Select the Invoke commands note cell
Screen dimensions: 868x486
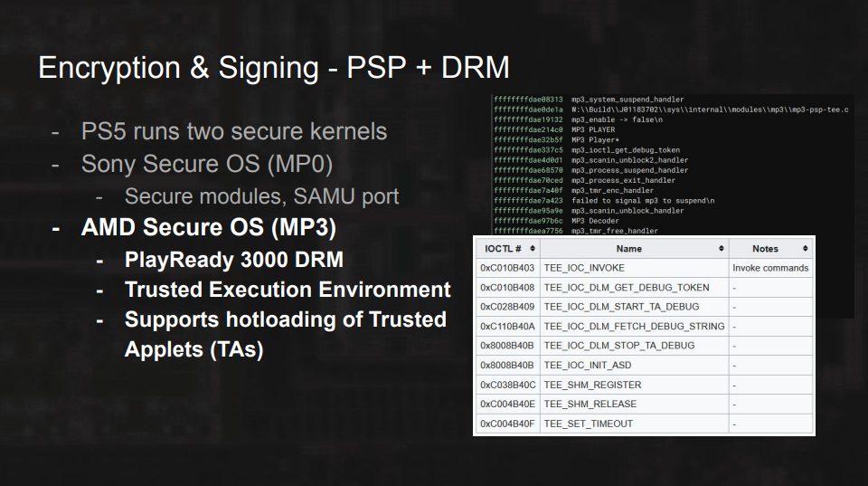[x=770, y=268]
